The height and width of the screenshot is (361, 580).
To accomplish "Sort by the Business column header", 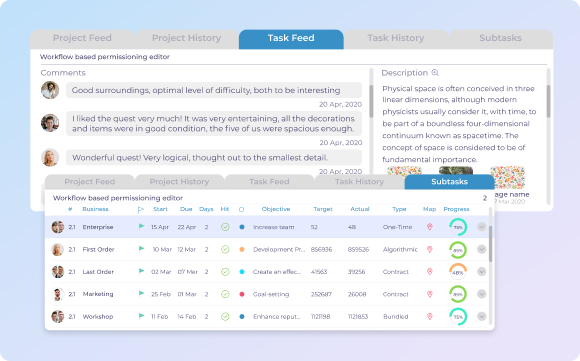I will pyautogui.click(x=95, y=209).
